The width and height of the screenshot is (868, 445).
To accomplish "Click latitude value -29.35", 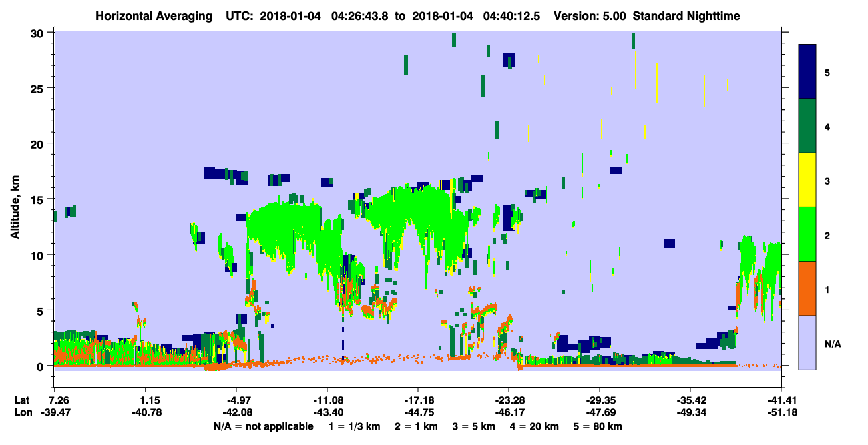I will pyautogui.click(x=599, y=400).
